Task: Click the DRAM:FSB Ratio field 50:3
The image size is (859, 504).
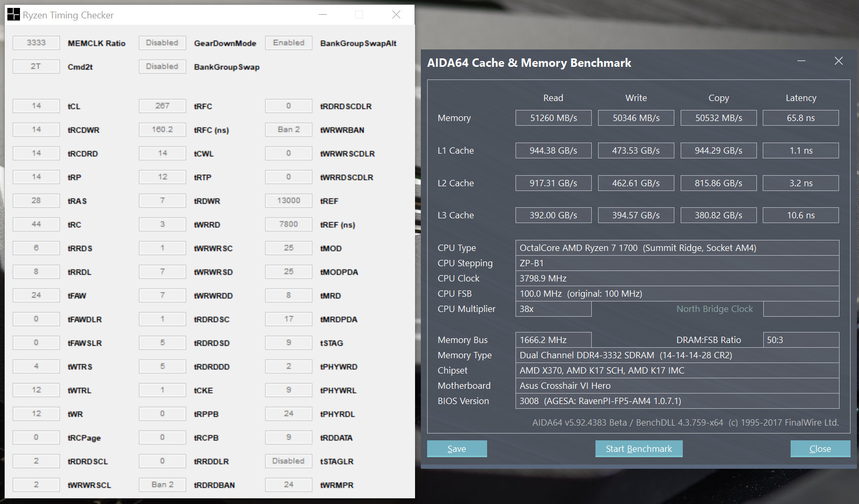Action: point(801,340)
